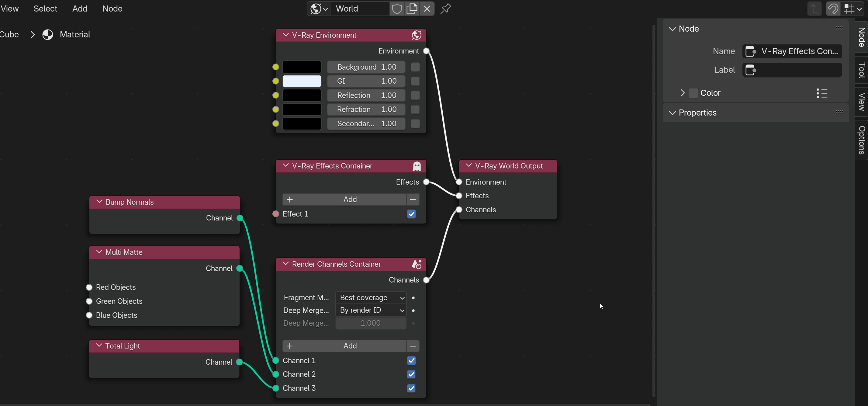
Task: Uncheck the Effect 1 checkbox
Action: point(411,214)
